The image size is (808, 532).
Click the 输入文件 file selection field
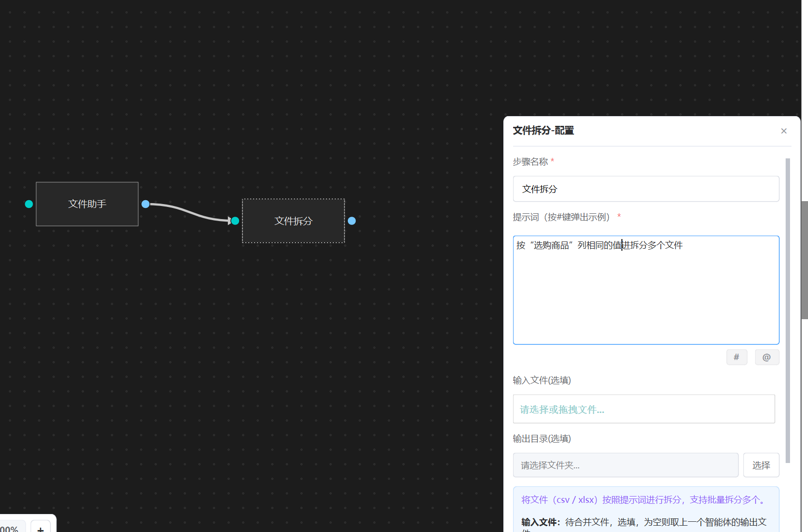tap(643, 409)
